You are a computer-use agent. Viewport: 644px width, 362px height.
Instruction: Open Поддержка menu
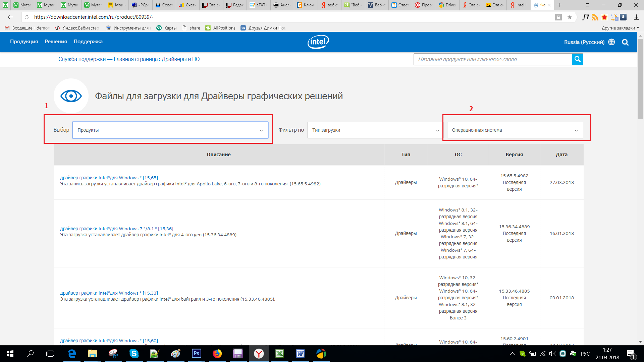tap(88, 42)
